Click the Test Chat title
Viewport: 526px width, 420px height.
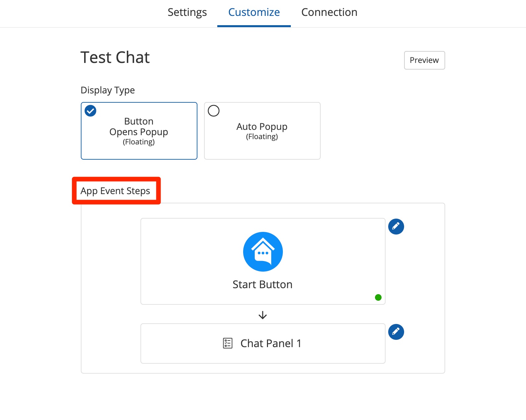(x=115, y=57)
